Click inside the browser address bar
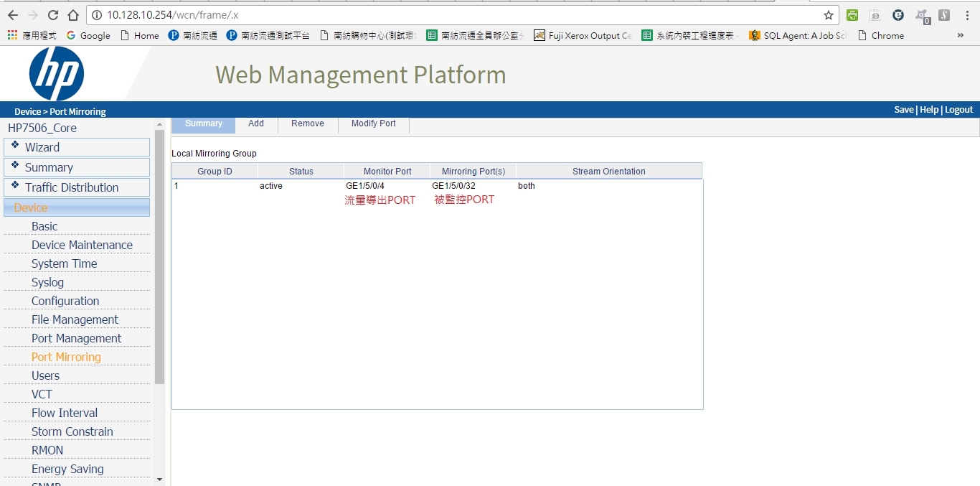980x486 pixels. [x=287, y=14]
